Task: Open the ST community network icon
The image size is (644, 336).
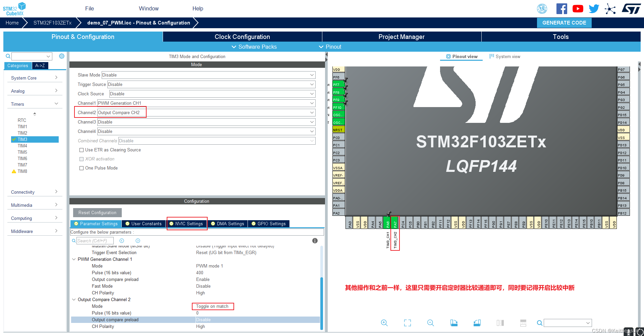Action: (x=610, y=9)
